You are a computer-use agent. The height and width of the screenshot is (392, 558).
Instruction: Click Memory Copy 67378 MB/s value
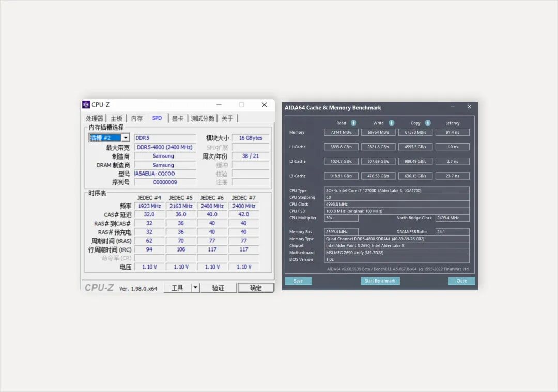tap(415, 132)
